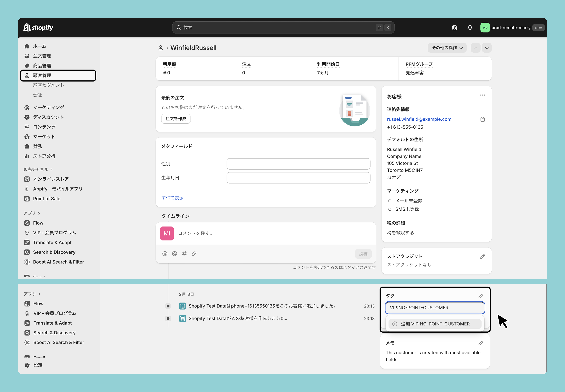The height and width of the screenshot is (392, 565).
Task: Click the tag pencil icon beside タグ
Action: (x=481, y=296)
